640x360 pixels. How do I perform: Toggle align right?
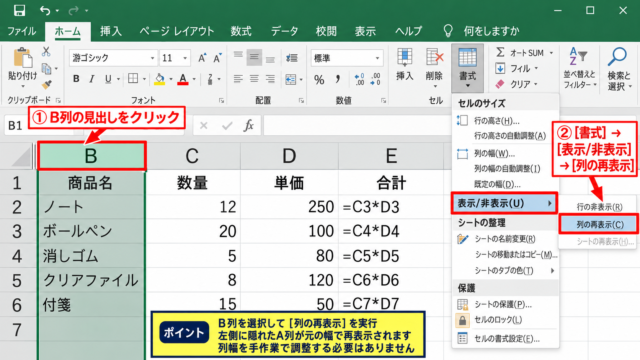pyautogui.click(x=270, y=79)
